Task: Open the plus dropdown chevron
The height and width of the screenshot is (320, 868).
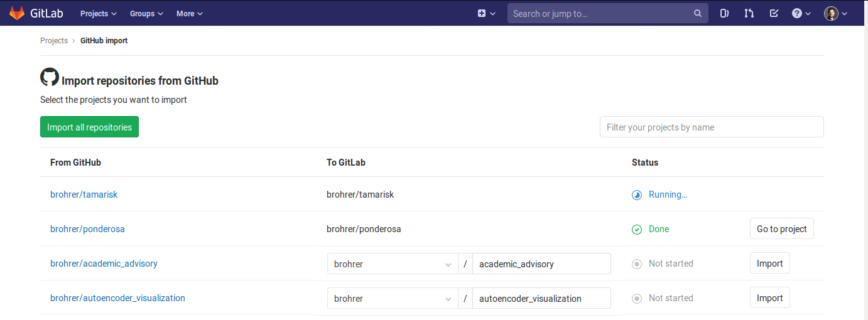Action: tap(493, 13)
